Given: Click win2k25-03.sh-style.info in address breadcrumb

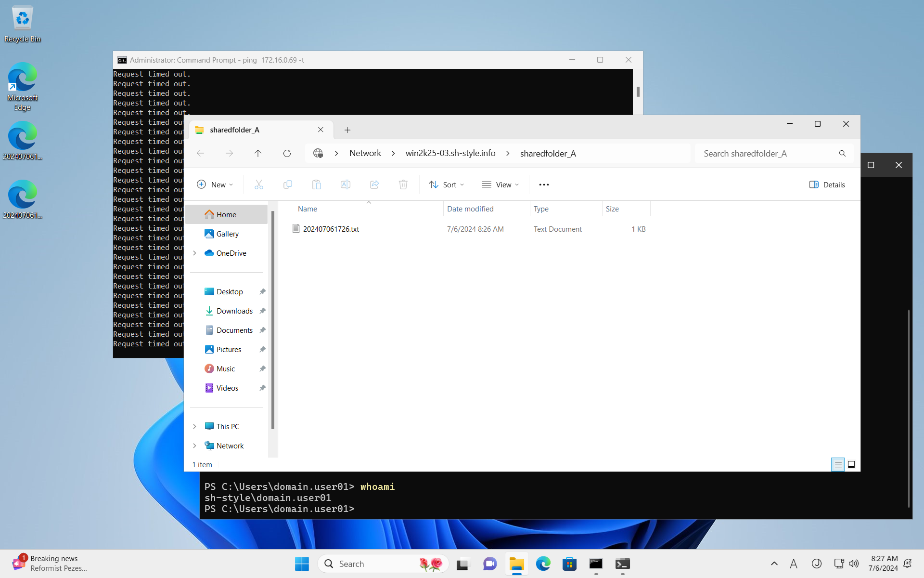Looking at the screenshot, I should (x=450, y=153).
